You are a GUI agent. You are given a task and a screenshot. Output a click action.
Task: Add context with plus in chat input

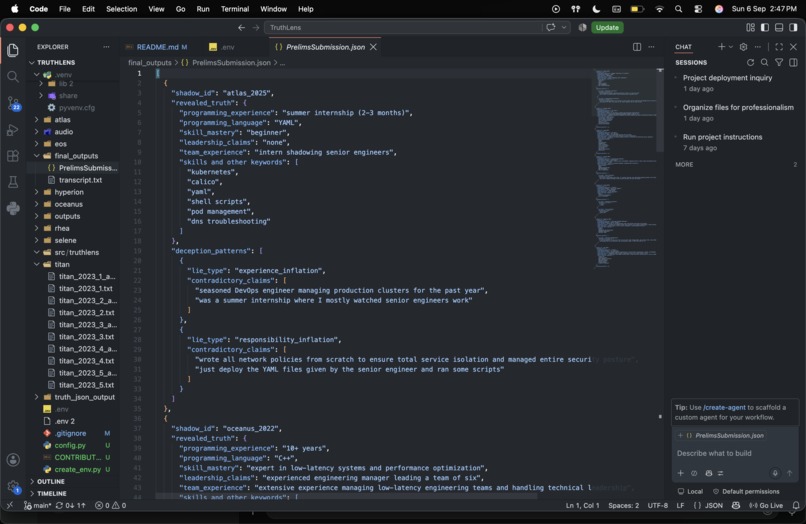click(x=681, y=473)
